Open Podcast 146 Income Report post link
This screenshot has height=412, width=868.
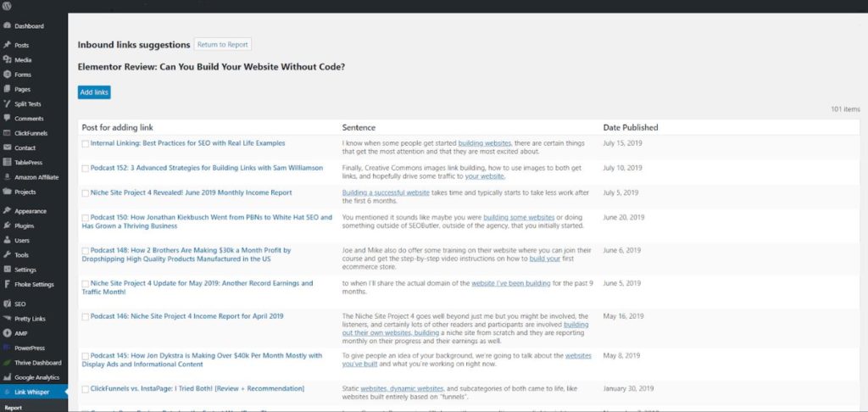187,316
